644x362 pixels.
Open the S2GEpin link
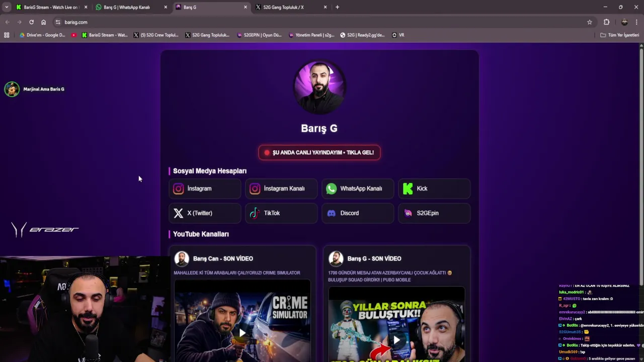(x=434, y=213)
